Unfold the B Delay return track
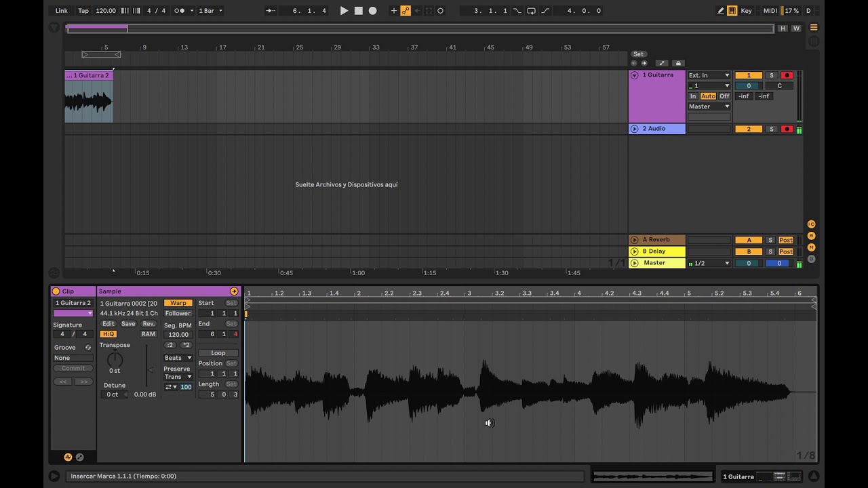 pos(635,251)
